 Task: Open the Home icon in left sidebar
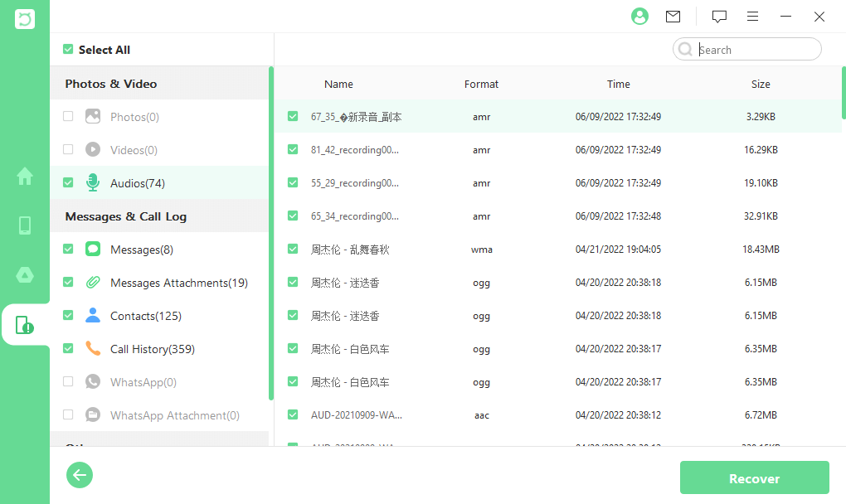tap(25, 176)
